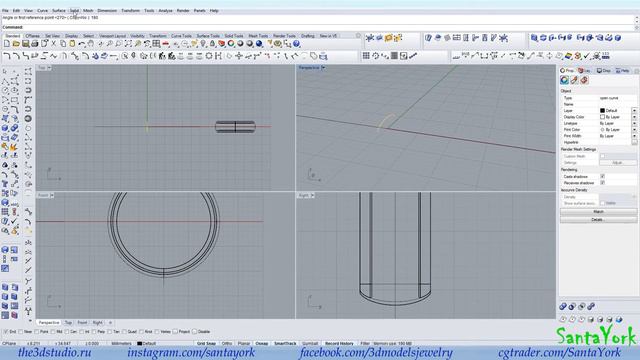Screen dimensions: 640x360
Task: Enable the Quad osnap checkbox
Action: (x=124, y=332)
